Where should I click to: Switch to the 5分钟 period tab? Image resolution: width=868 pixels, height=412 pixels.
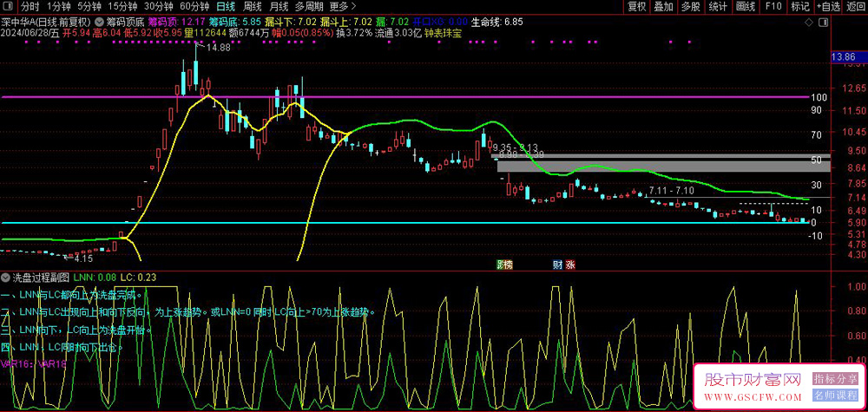89,7
